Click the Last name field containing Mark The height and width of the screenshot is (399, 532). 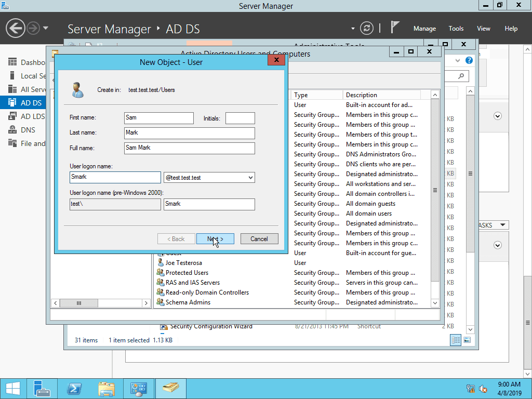point(189,133)
